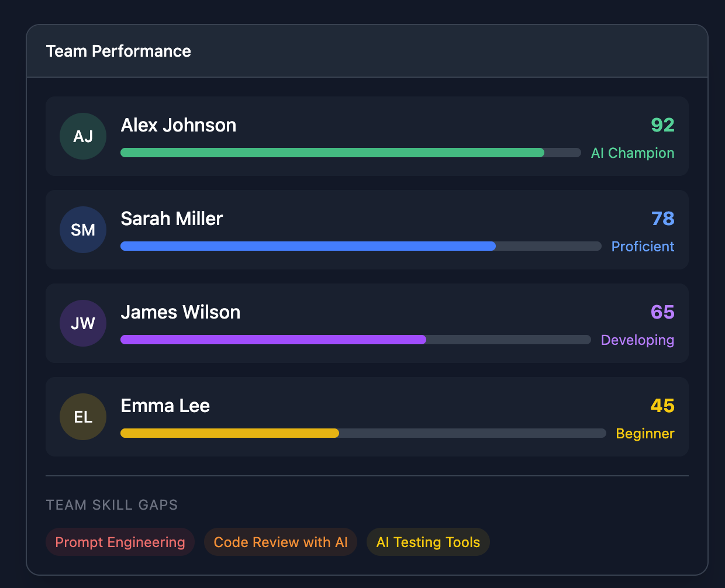Click James Wilson's name
This screenshot has width=725, height=588.
(x=180, y=312)
